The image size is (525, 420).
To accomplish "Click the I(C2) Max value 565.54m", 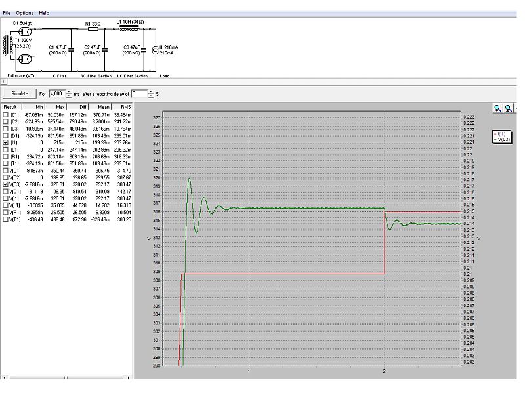I will pyautogui.click(x=56, y=121).
